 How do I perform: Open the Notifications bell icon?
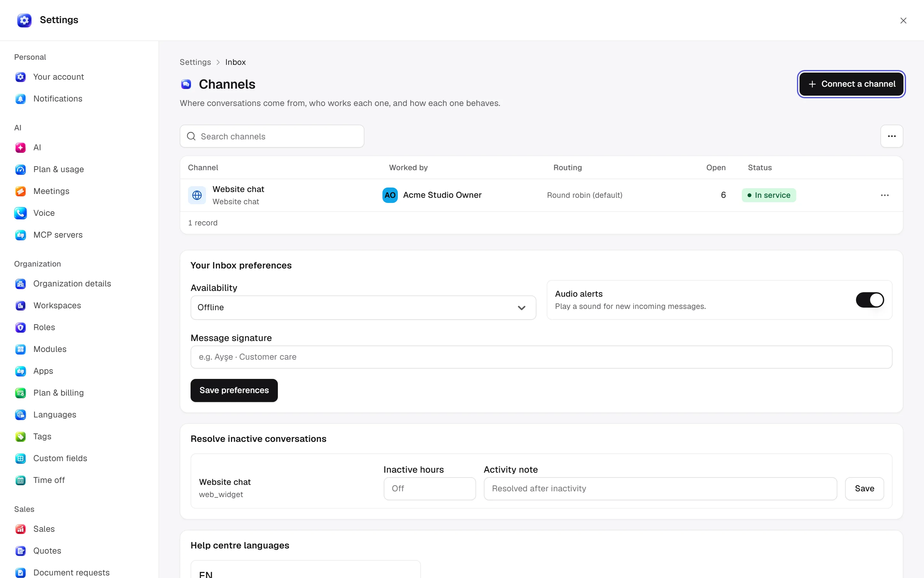[20, 99]
